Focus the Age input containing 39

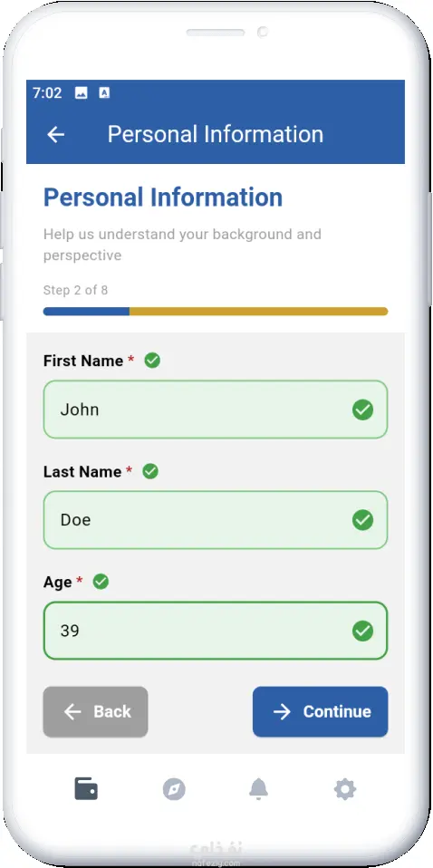click(216, 631)
